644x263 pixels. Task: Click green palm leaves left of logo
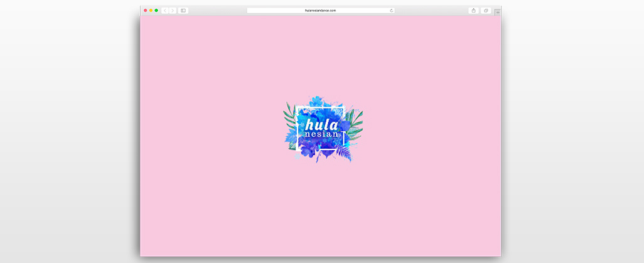point(289,119)
